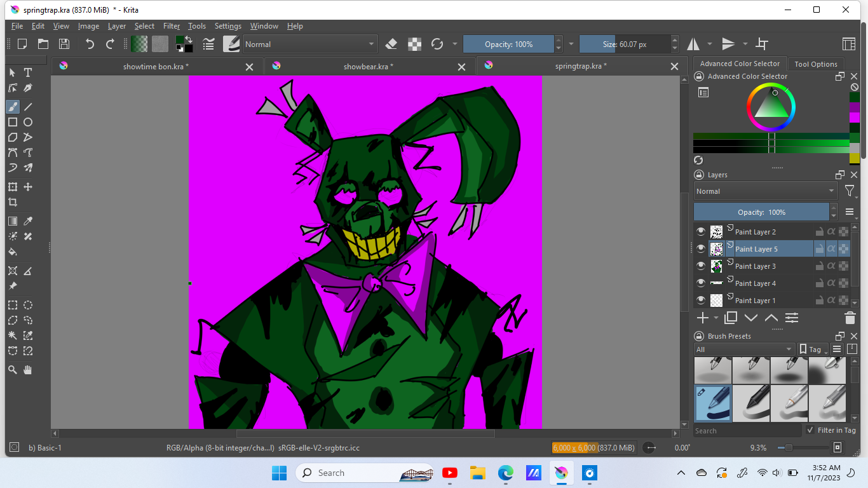Switch to the Tool Options tab
Image resolution: width=868 pixels, height=488 pixels.
point(816,64)
